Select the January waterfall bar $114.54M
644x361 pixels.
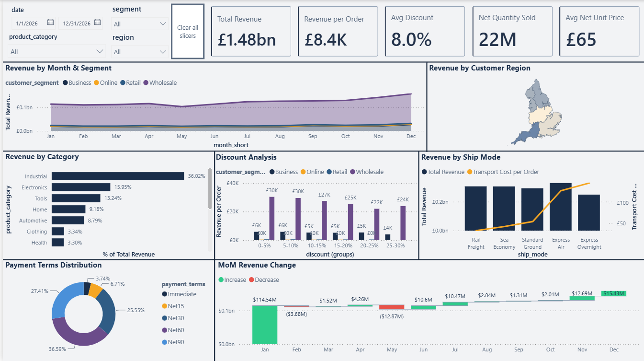pyautogui.click(x=265, y=325)
